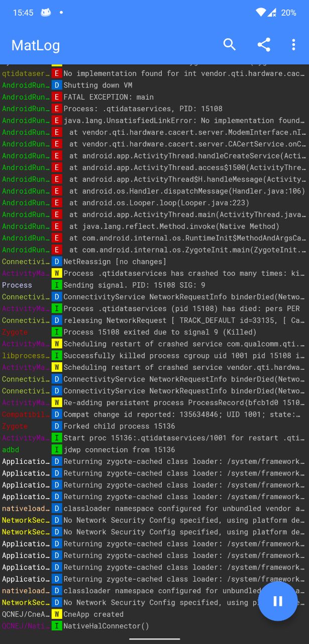
Task: Expand the FATAL EXCEPTION: main log entry
Action: pyautogui.click(x=109, y=97)
